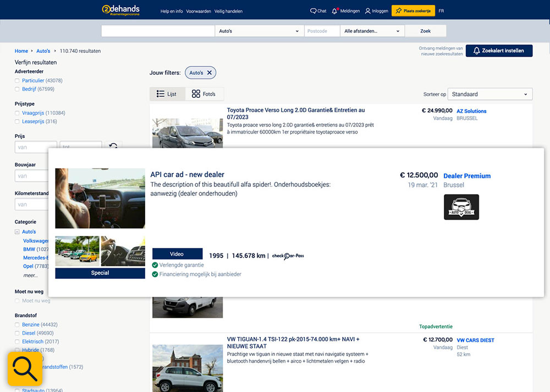Click the yellow magnifier search icon
The image size is (550, 392).
pyautogui.click(x=25, y=369)
